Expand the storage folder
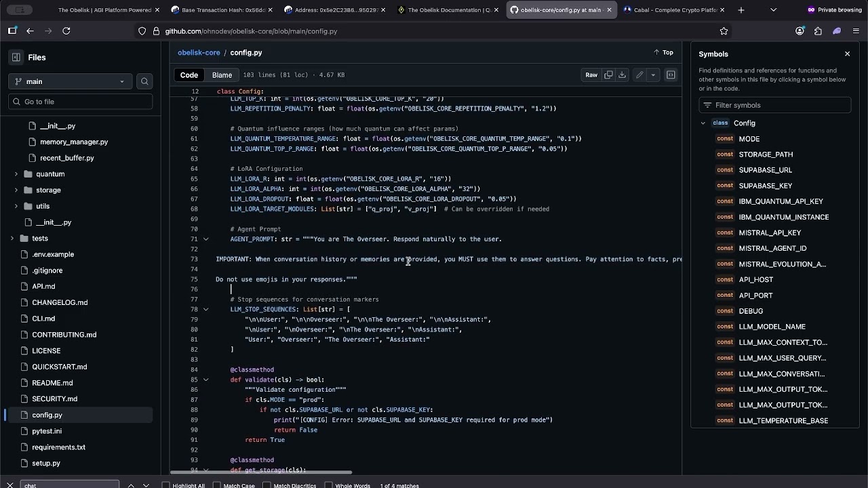This screenshot has width=868, height=488. point(16,190)
